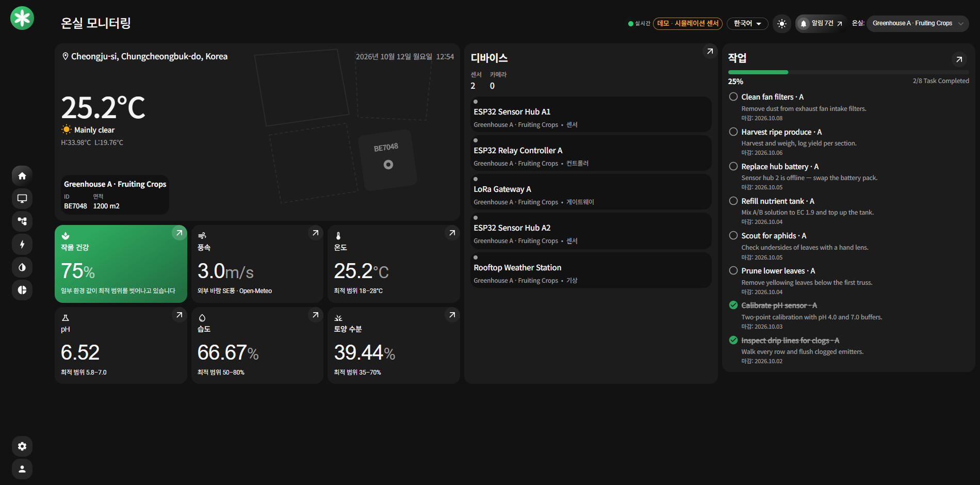Open 알림 7건 notifications button

click(821, 24)
